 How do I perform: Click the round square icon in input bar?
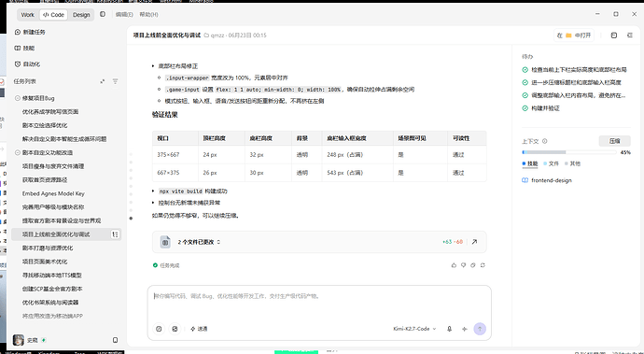[175, 329]
